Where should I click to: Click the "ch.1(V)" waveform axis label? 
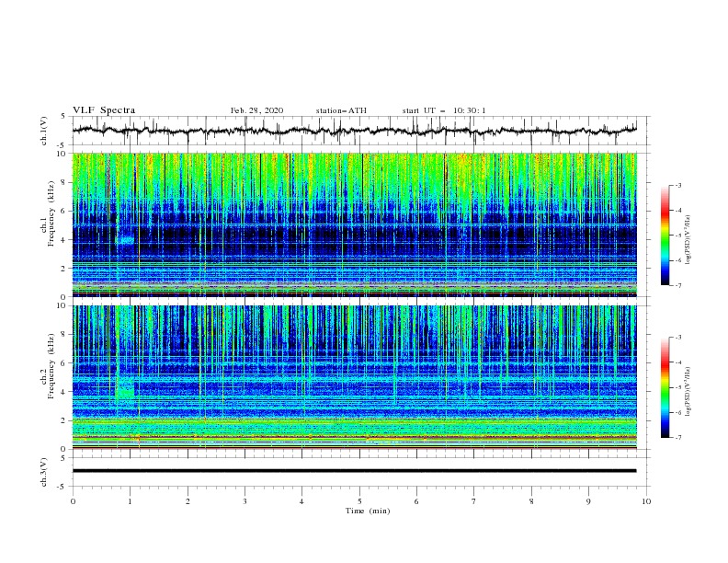click(44, 131)
